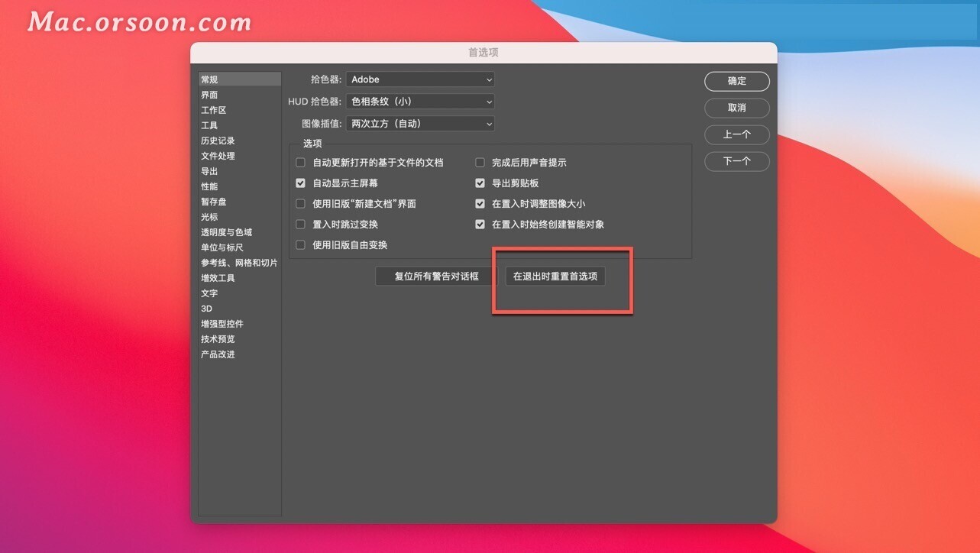Select 产品改进 in sidebar
980x553 pixels.
tap(240, 354)
